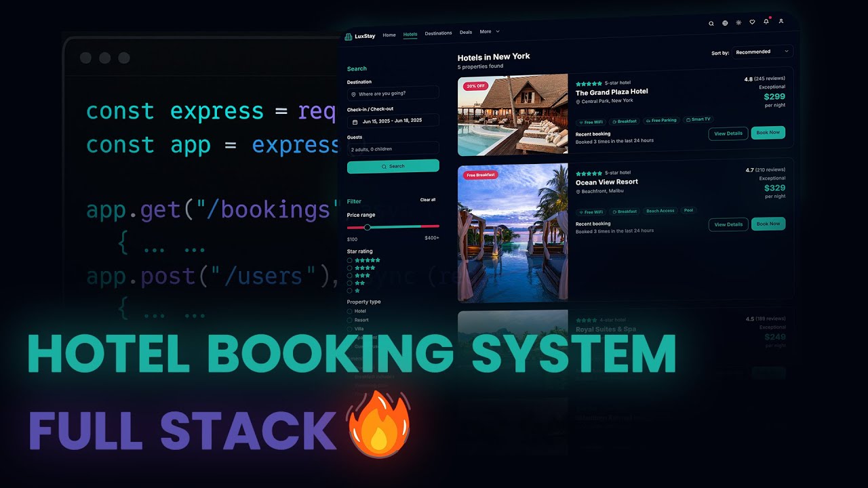Select the Hotels tab
The width and height of the screenshot is (868, 488).
[410, 34]
